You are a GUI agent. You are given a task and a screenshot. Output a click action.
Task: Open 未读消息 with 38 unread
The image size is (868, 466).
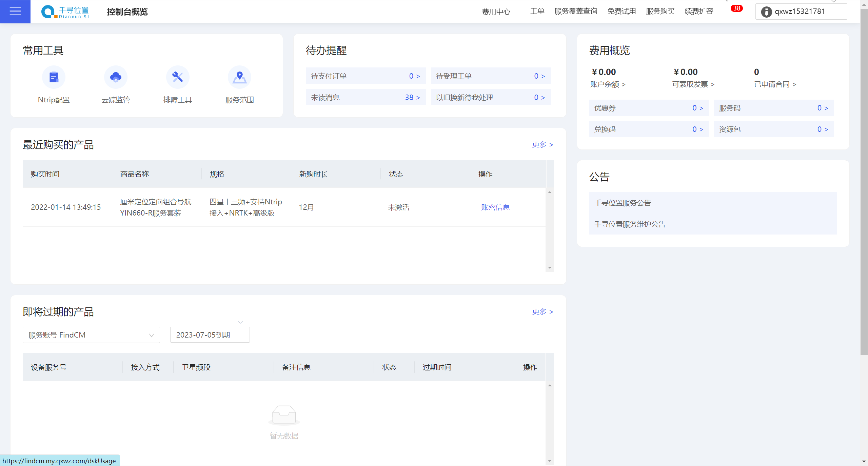coord(366,97)
